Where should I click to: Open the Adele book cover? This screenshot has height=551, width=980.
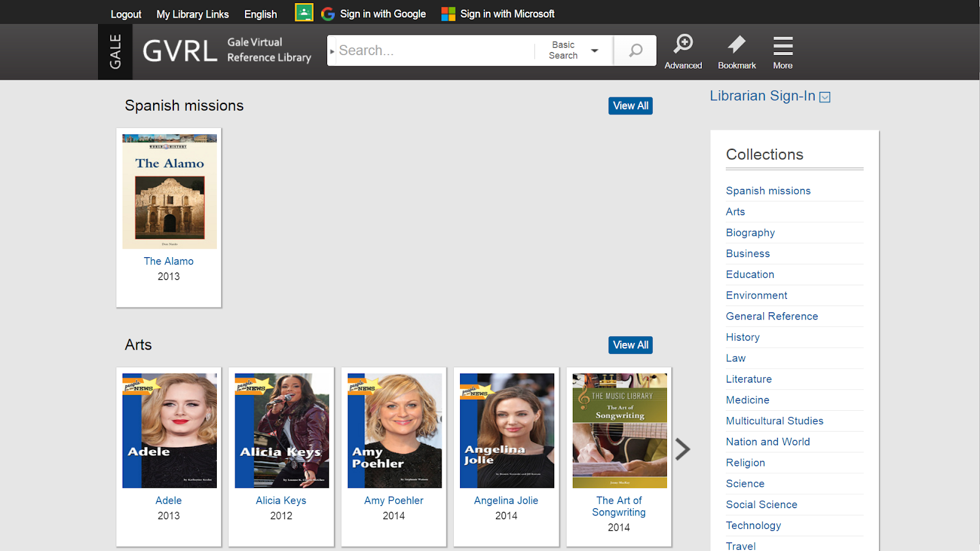click(170, 431)
